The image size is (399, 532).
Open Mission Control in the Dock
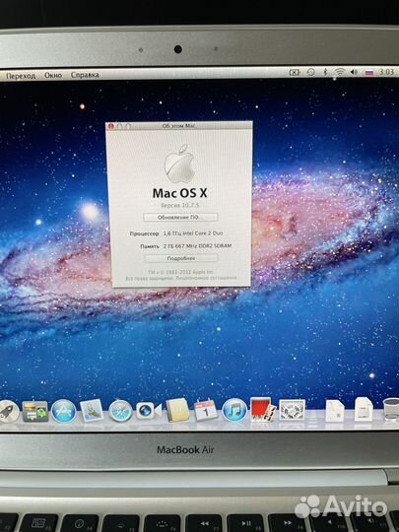tap(34, 411)
